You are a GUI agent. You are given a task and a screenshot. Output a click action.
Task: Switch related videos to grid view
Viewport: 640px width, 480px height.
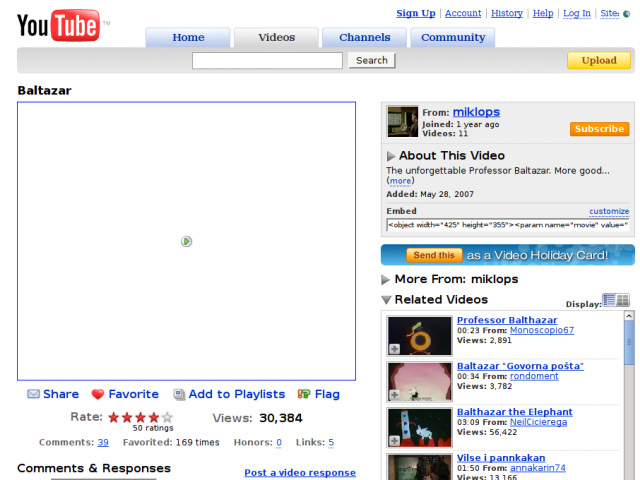pyautogui.click(x=623, y=300)
